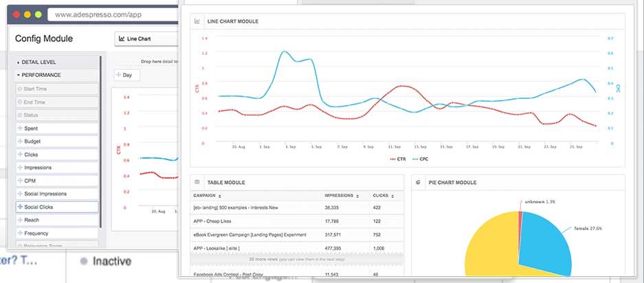Toggle the CPC series in chart legend
This screenshot has height=283, width=644.
pos(420,159)
